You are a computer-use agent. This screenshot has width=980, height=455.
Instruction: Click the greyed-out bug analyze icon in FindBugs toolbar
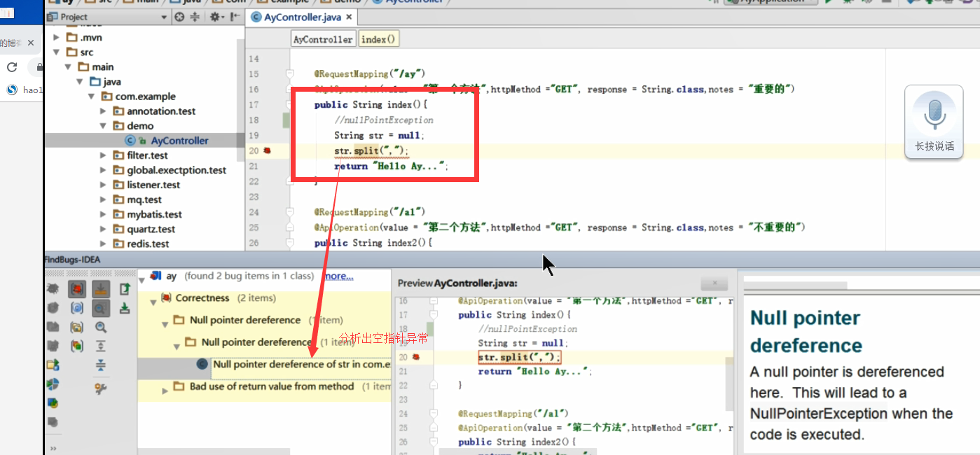(x=53, y=288)
